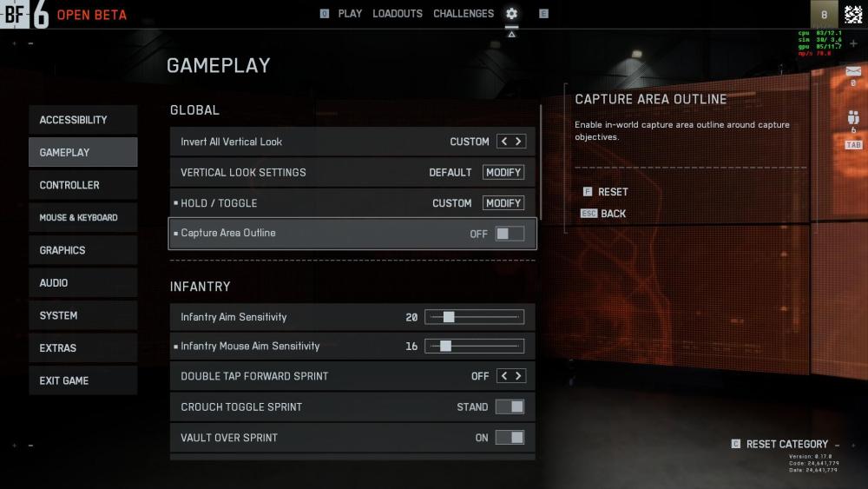This screenshot has width=868, height=489.
Task: Click left arrow for Double Tap Forward Sprint
Action: [503, 376]
